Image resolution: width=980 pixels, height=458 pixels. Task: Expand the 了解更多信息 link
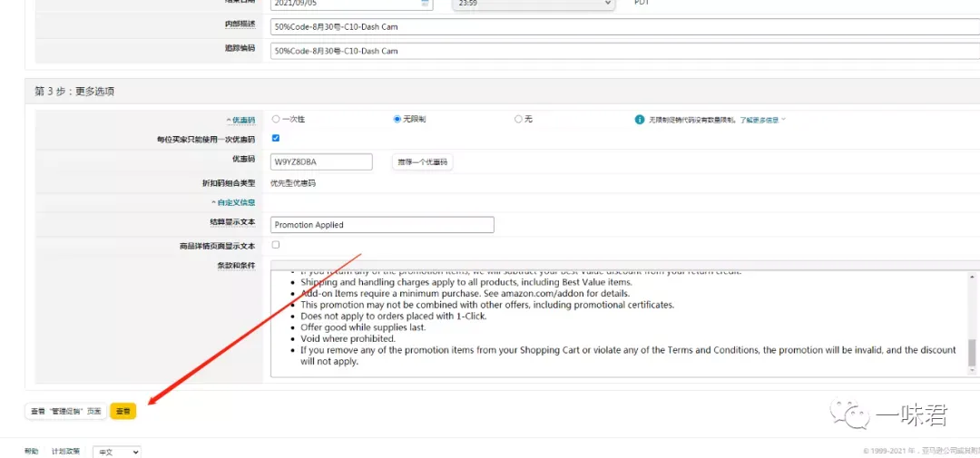[762, 120]
